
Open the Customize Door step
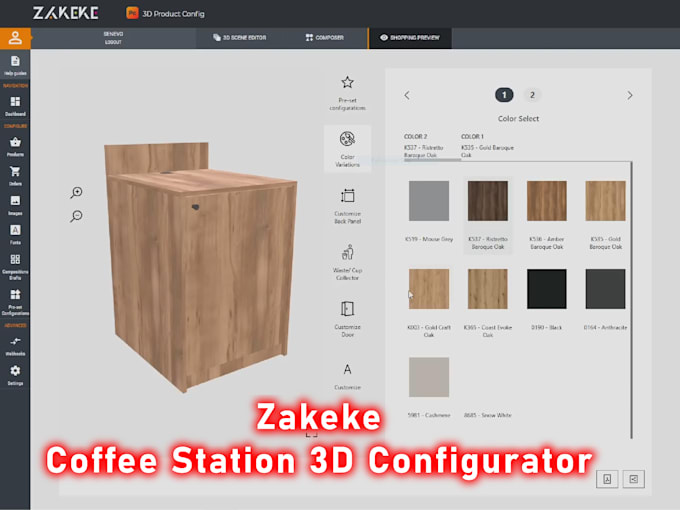click(x=347, y=319)
